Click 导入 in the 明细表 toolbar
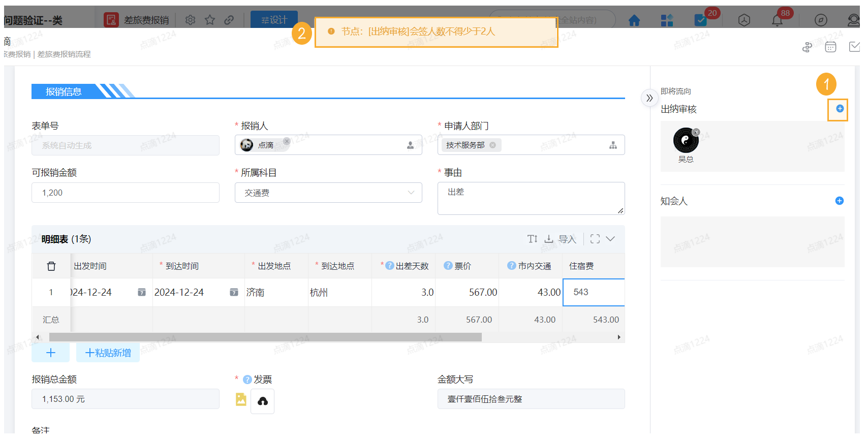Image resolution: width=868 pixels, height=440 pixels. click(x=567, y=239)
